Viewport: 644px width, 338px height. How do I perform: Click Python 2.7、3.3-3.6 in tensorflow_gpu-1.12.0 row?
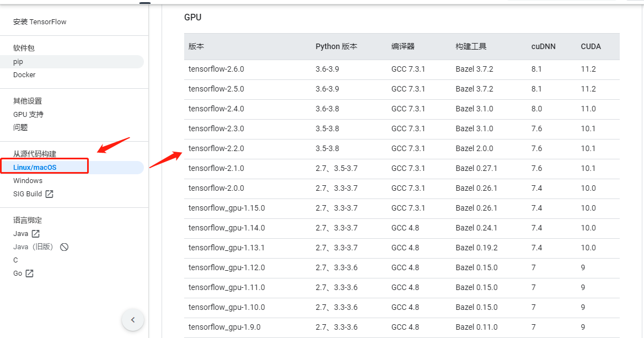(x=336, y=267)
